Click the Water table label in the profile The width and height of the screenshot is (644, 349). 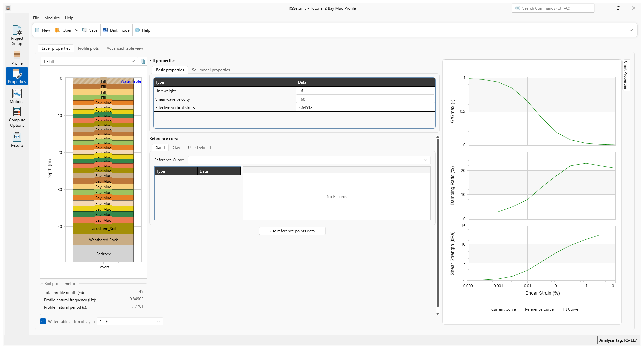(131, 81)
